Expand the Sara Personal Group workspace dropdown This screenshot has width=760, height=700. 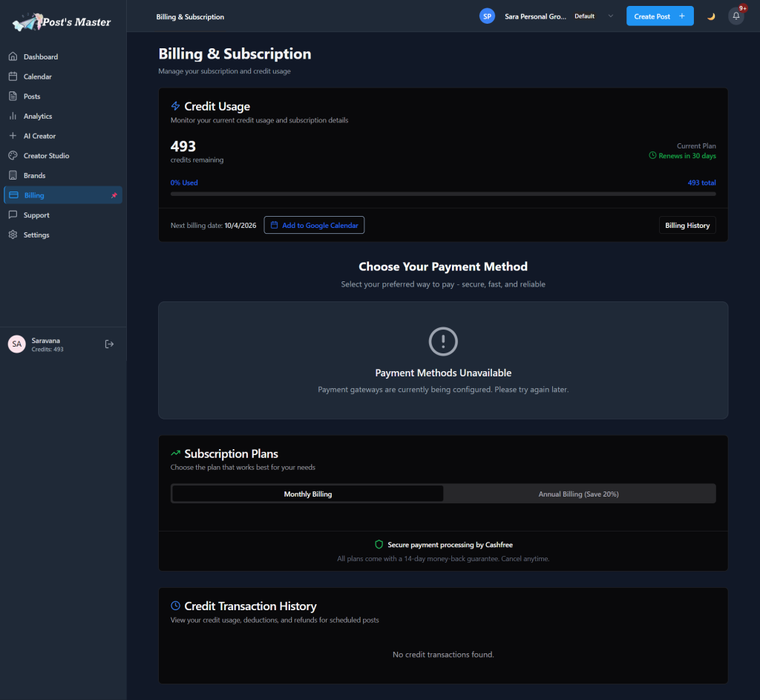pyautogui.click(x=610, y=16)
